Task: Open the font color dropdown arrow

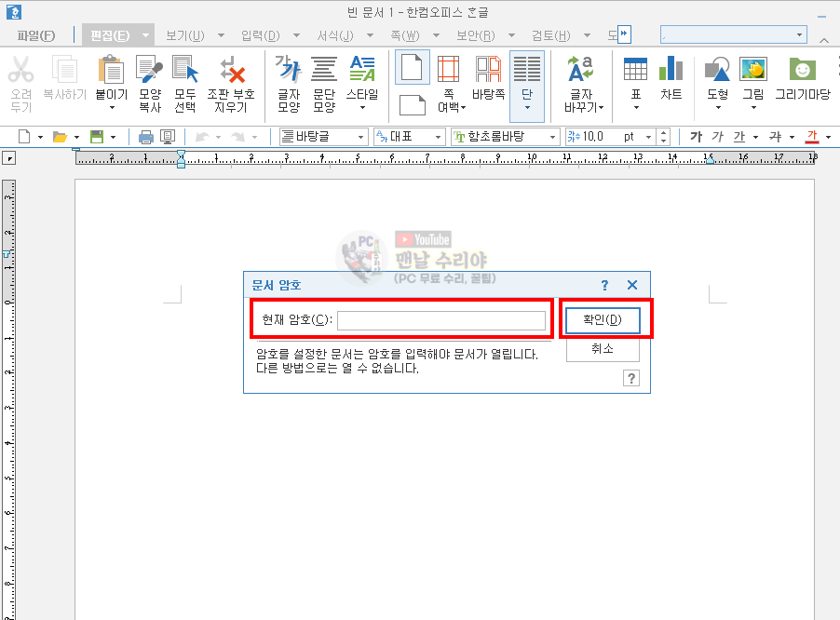Action: (x=829, y=138)
